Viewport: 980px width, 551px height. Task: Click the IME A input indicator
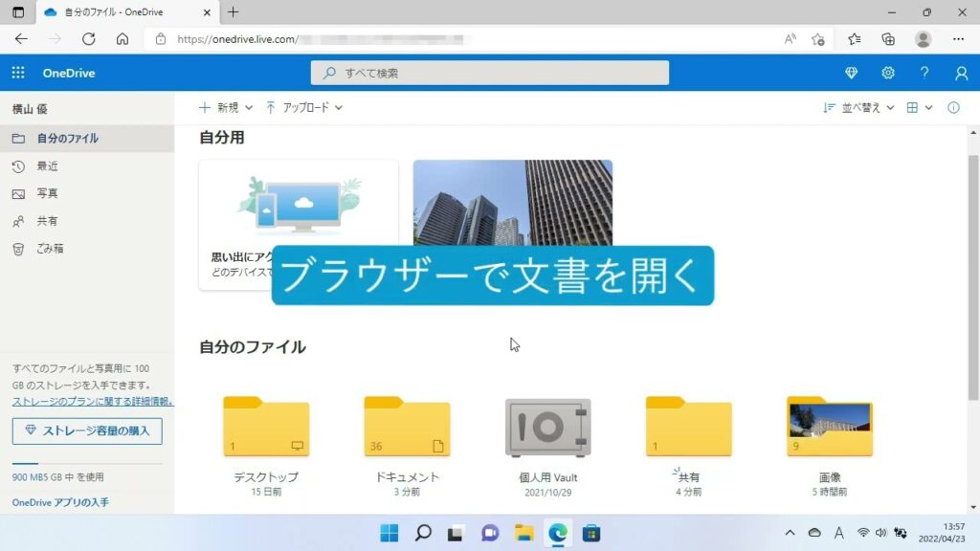click(x=838, y=533)
